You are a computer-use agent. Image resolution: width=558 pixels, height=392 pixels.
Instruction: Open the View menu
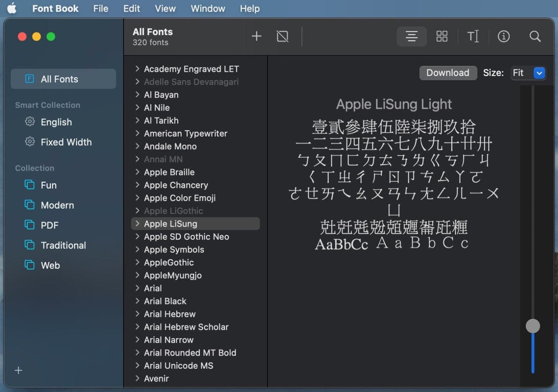point(165,8)
